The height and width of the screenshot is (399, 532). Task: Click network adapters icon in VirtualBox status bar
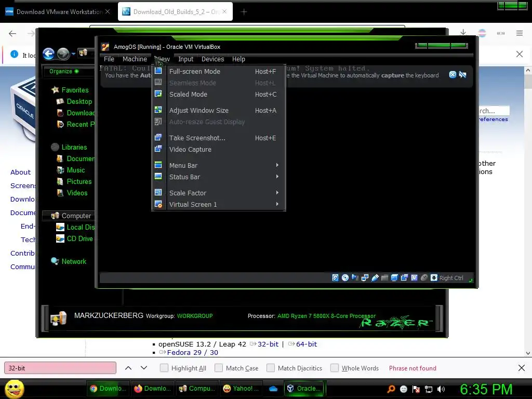[x=365, y=278]
